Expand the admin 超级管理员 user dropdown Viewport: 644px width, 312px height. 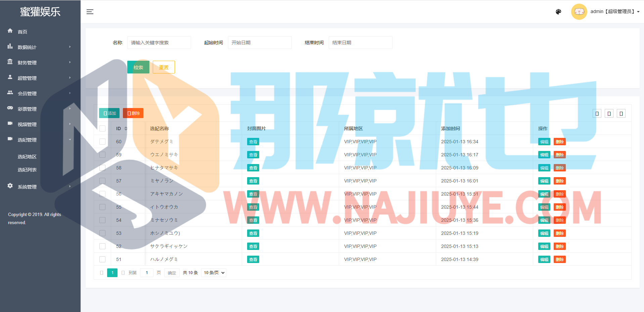[x=614, y=12]
